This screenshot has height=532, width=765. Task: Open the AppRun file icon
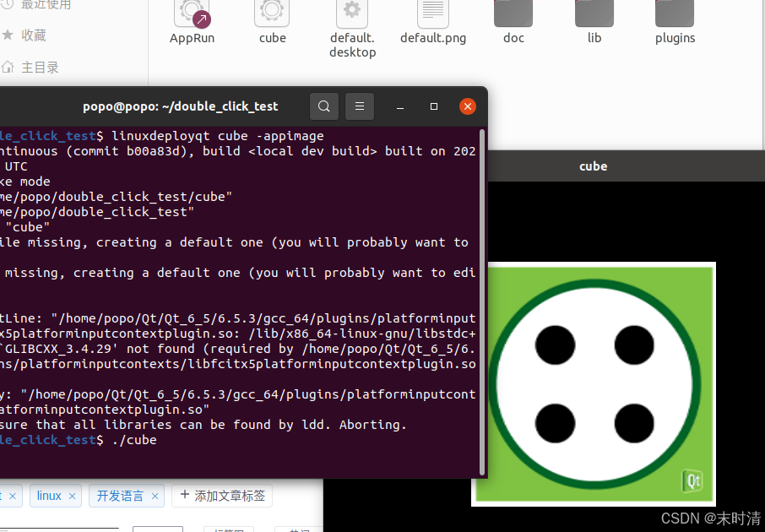click(x=192, y=14)
